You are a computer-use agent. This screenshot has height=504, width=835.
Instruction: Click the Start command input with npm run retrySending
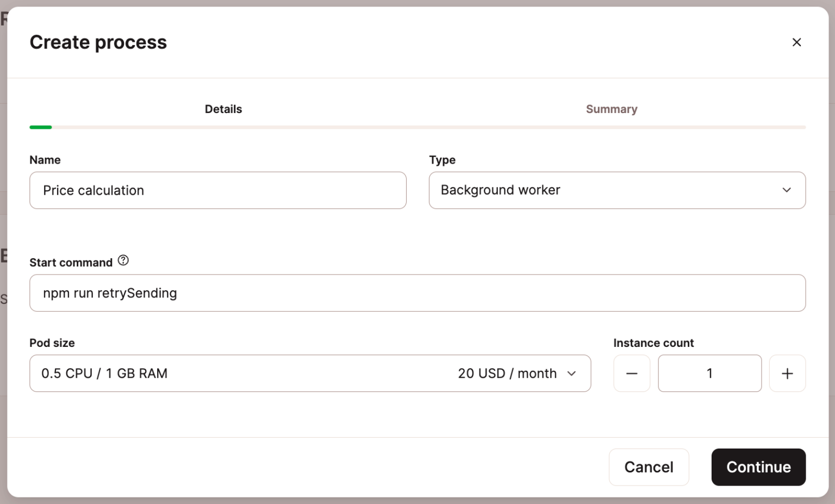[x=417, y=293]
